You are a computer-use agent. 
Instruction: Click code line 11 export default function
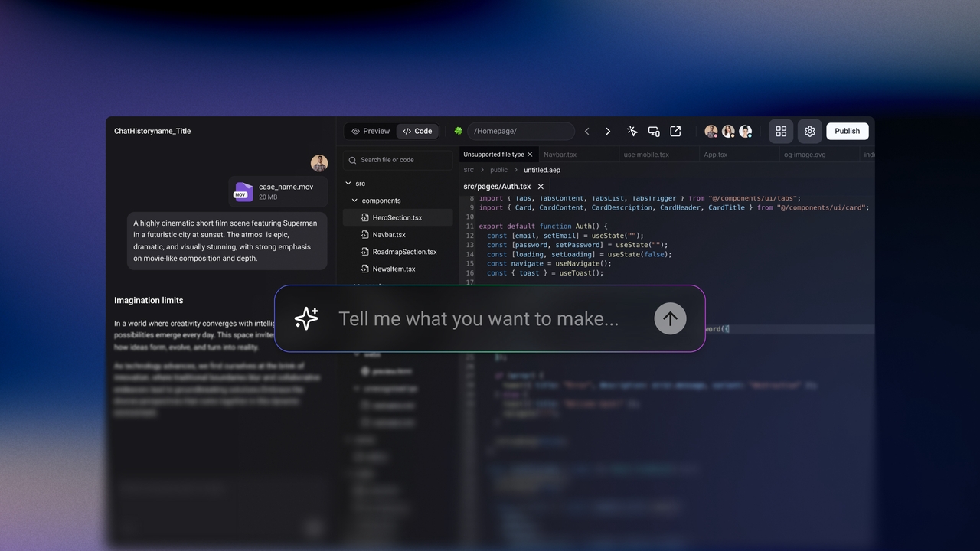(543, 227)
